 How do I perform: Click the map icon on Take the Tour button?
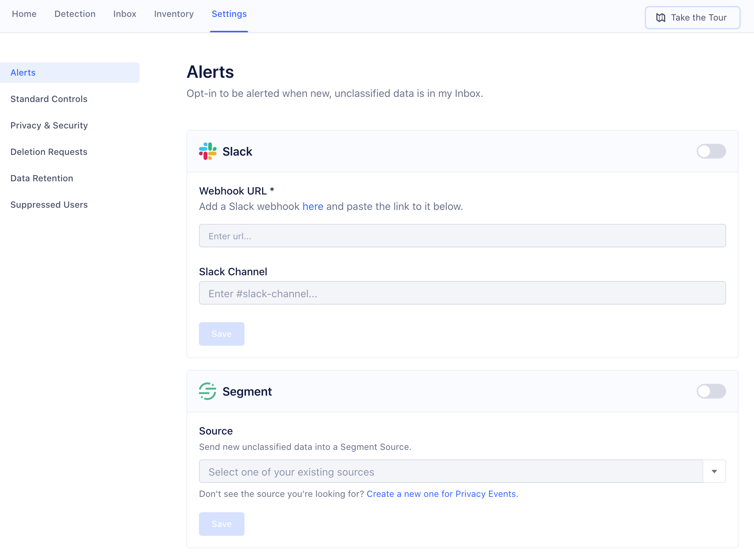click(661, 17)
